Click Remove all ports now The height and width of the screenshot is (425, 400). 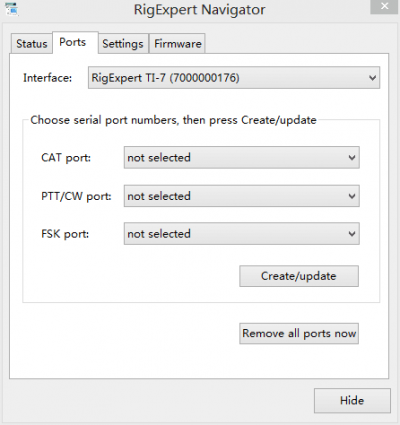coord(299,333)
